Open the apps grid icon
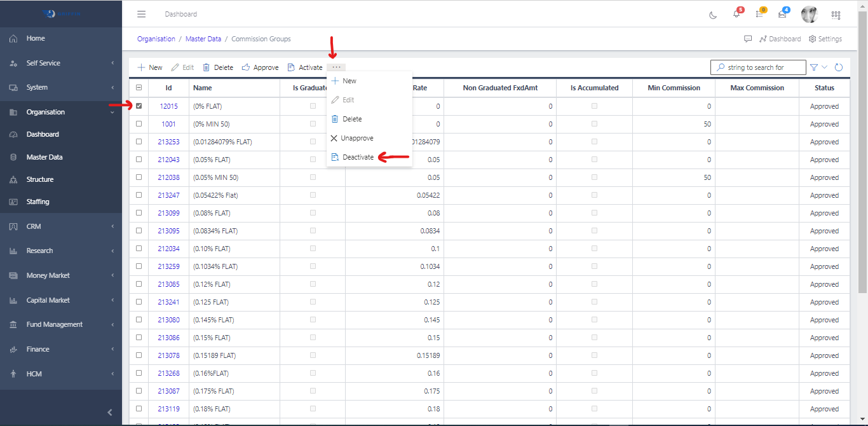 [836, 15]
